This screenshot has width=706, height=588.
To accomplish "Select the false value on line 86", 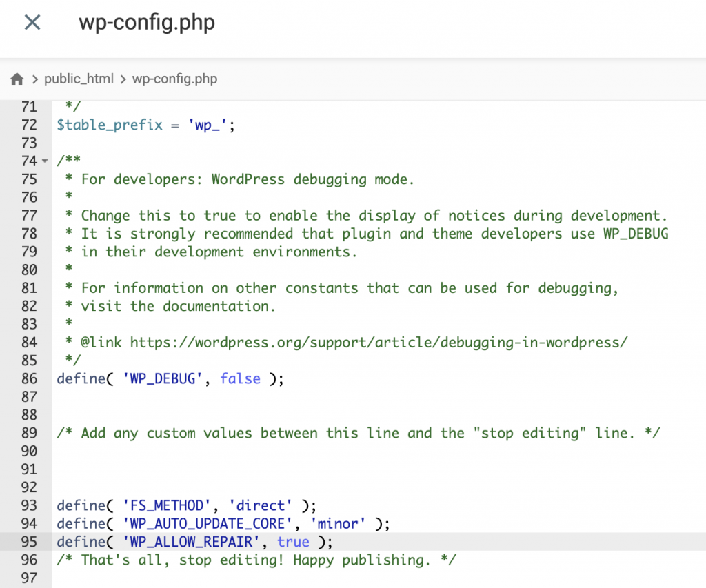I will [x=240, y=378].
